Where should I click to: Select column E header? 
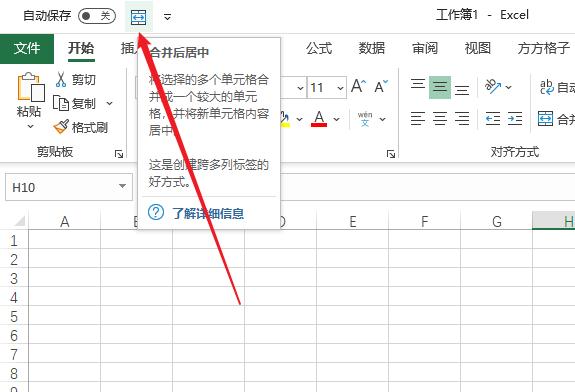click(x=352, y=221)
